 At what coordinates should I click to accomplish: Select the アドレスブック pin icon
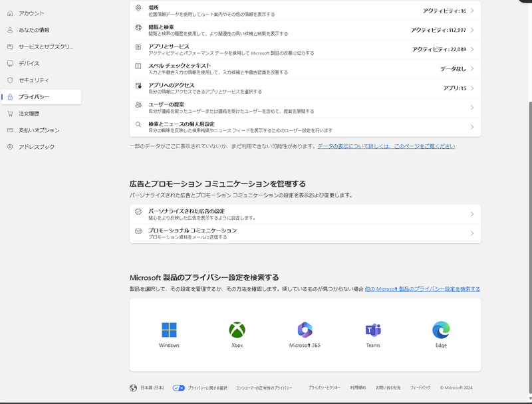pos(9,148)
